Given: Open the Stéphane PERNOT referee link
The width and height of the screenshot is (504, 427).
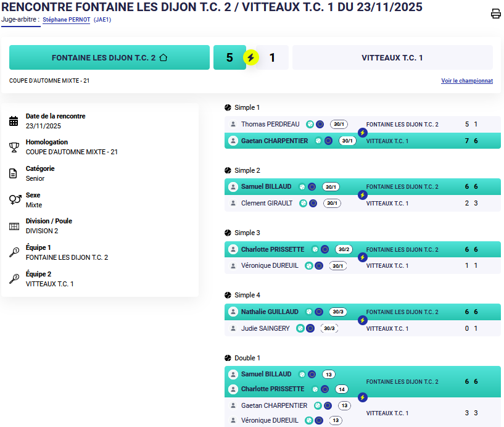Looking at the screenshot, I should tap(66, 20).
